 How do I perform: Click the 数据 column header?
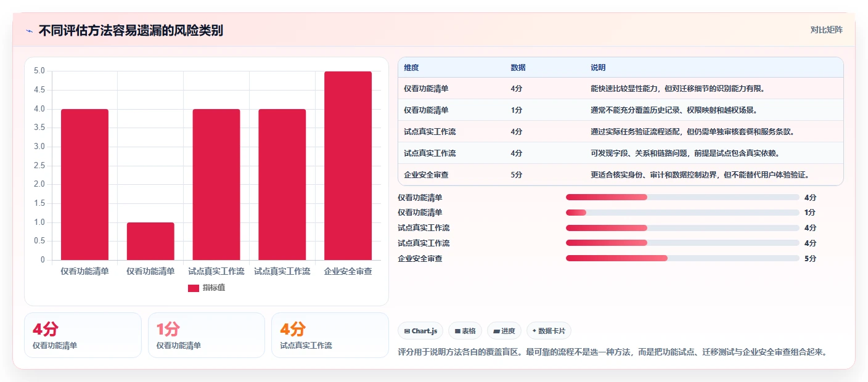518,68
